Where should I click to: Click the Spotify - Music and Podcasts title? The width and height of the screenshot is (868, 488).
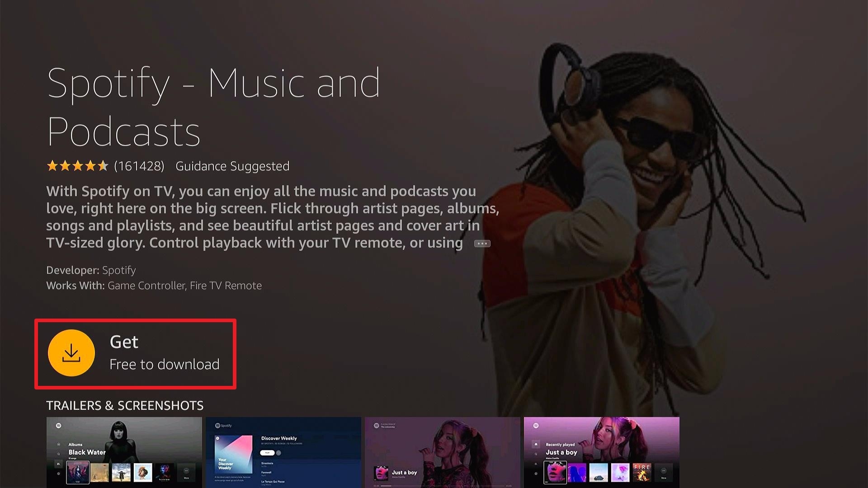[213, 107]
